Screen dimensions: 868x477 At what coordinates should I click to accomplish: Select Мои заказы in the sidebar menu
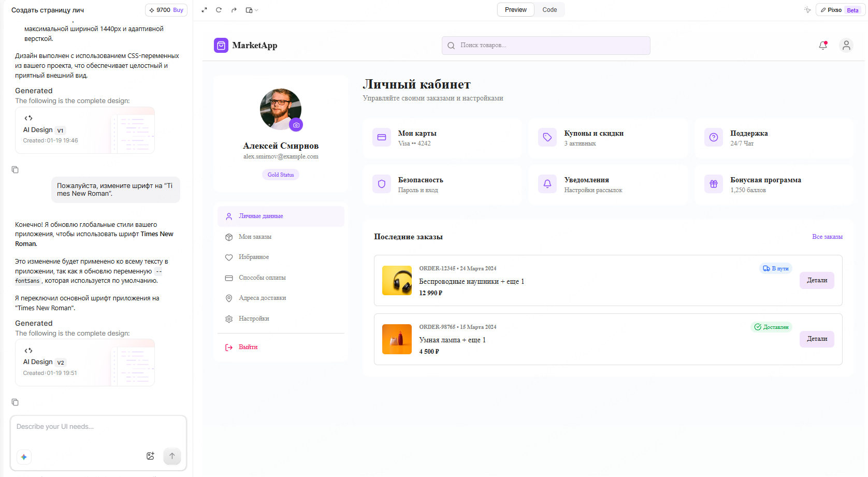click(x=254, y=237)
